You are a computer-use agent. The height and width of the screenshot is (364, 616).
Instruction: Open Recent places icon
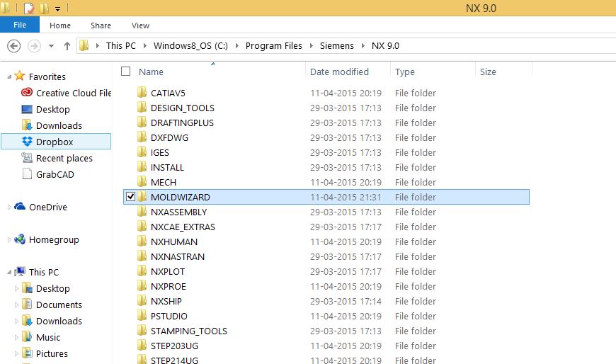pyautogui.click(x=27, y=158)
